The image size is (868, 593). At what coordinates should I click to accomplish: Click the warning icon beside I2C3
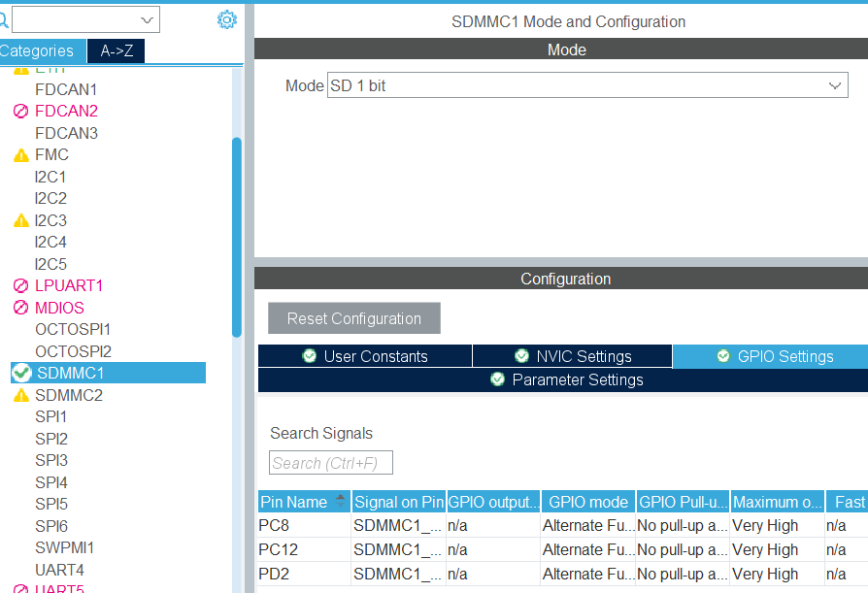coord(20,219)
